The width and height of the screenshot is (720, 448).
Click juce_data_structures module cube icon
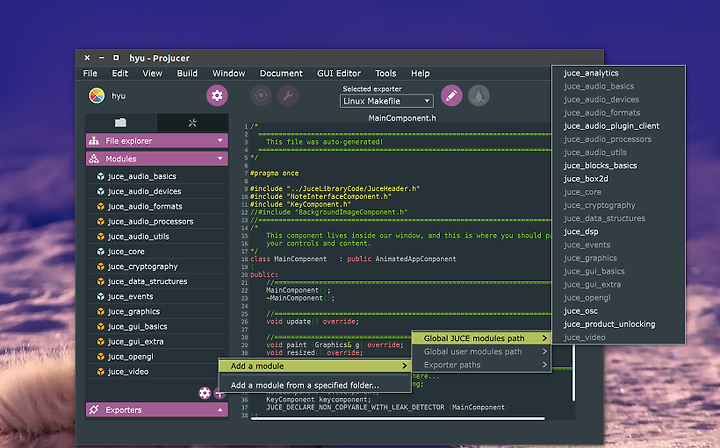pyautogui.click(x=101, y=281)
